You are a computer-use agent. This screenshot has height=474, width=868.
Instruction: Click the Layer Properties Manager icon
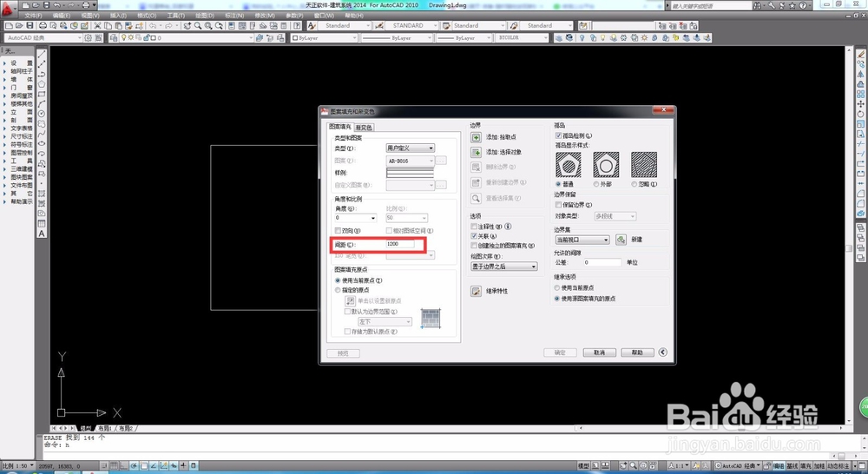(x=114, y=37)
